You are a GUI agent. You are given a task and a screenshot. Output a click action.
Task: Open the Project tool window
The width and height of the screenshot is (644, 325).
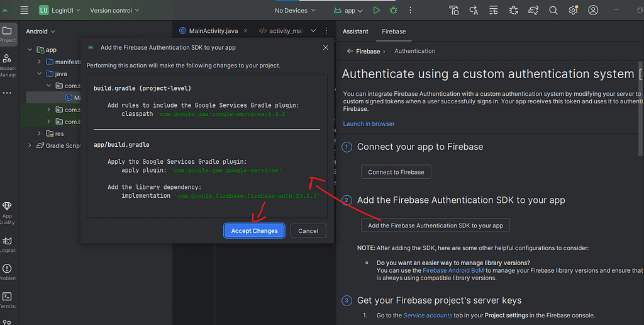coord(8,34)
